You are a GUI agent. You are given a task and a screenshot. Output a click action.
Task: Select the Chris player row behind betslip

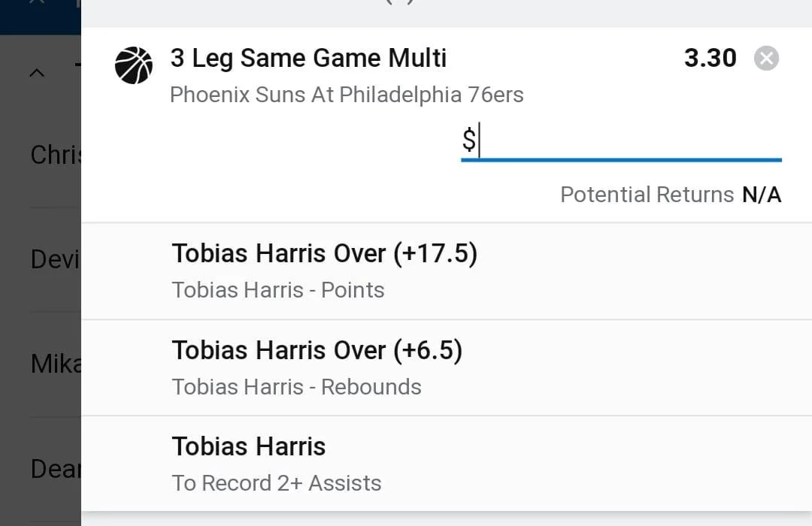pyautogui.click(x=55, y=156)
